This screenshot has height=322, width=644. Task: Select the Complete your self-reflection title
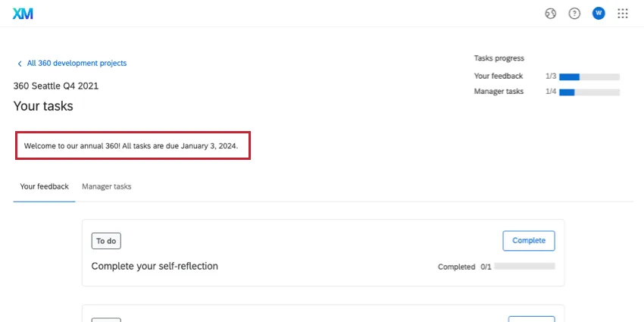point(155,266)
